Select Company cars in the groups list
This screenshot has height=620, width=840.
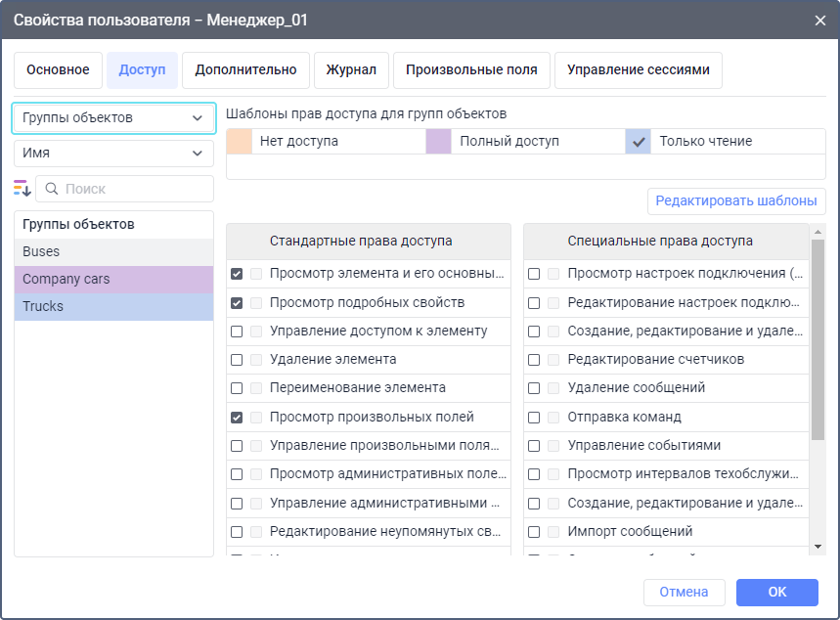113,280
